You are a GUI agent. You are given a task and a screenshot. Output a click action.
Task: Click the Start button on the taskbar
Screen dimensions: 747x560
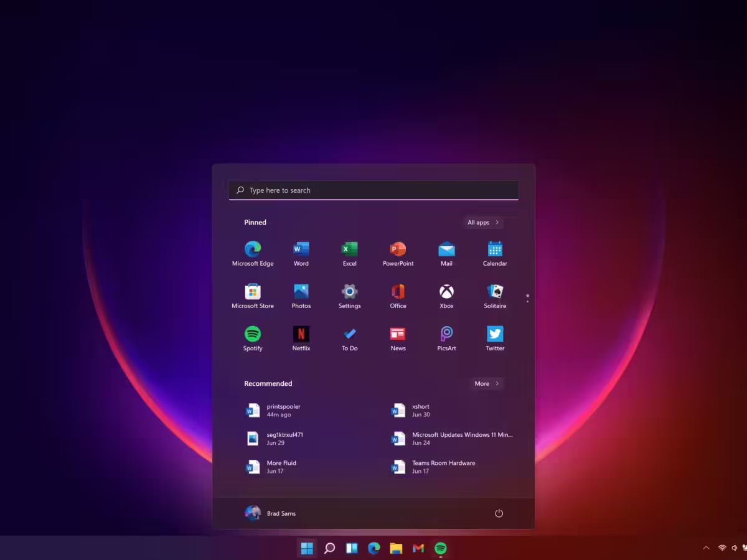coord(307,548)
